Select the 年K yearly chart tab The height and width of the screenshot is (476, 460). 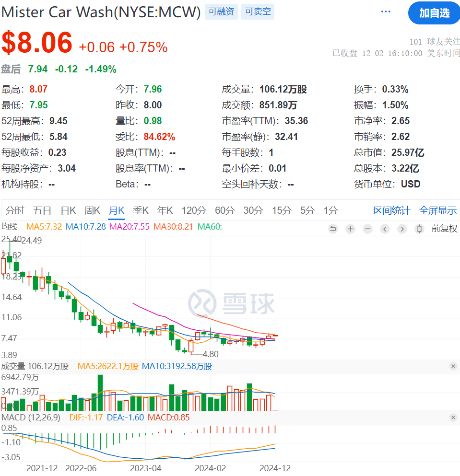tap(165, 210)
